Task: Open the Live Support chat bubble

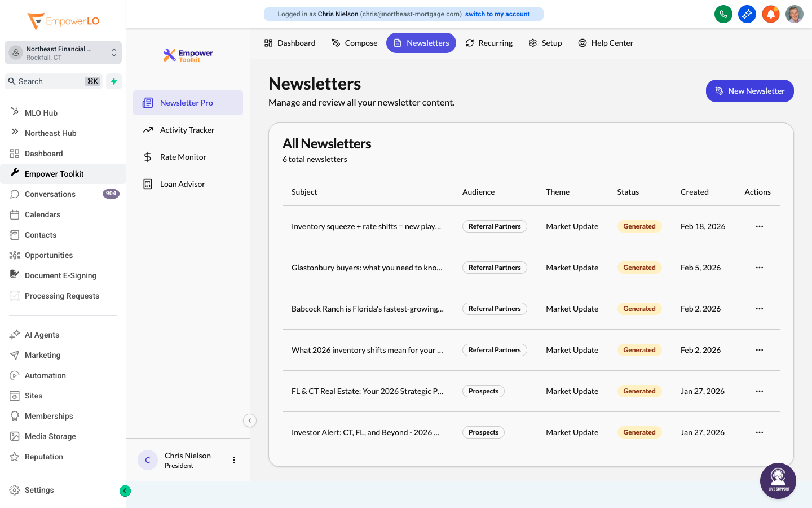Action: pos(778,481)
